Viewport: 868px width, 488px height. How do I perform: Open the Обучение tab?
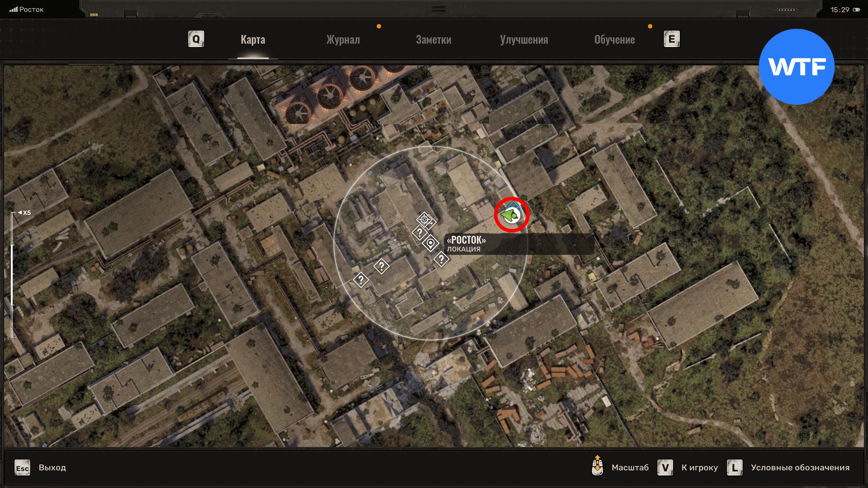(x=614, y=40)
